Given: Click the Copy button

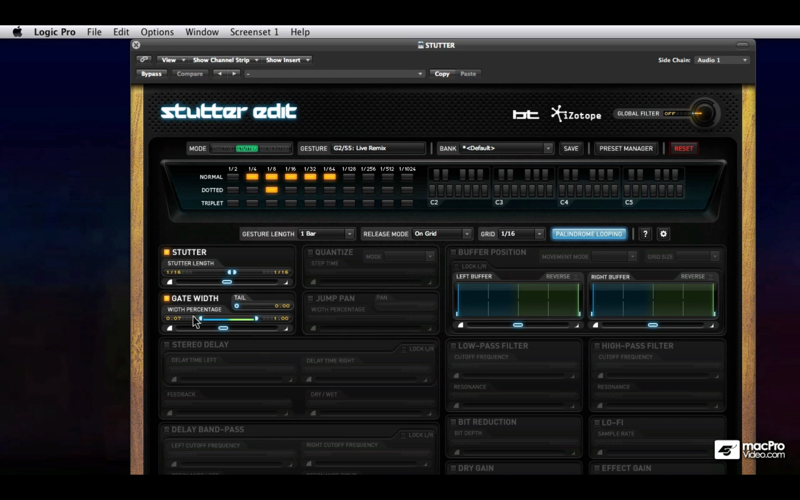Looking at the screenshot, I should coord(442,73).
